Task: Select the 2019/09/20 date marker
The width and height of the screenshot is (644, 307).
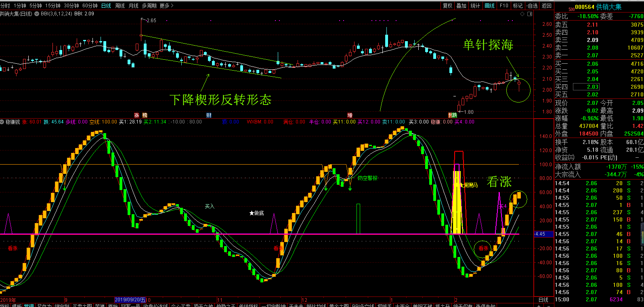Action: tap(130, 300)
